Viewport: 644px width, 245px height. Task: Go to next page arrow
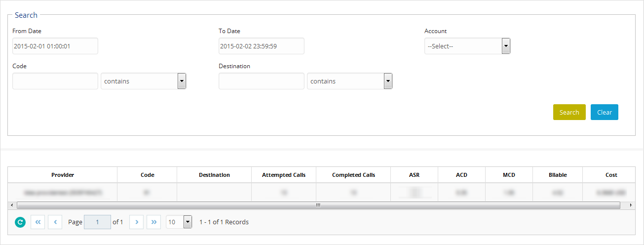[x=136, y=222]
